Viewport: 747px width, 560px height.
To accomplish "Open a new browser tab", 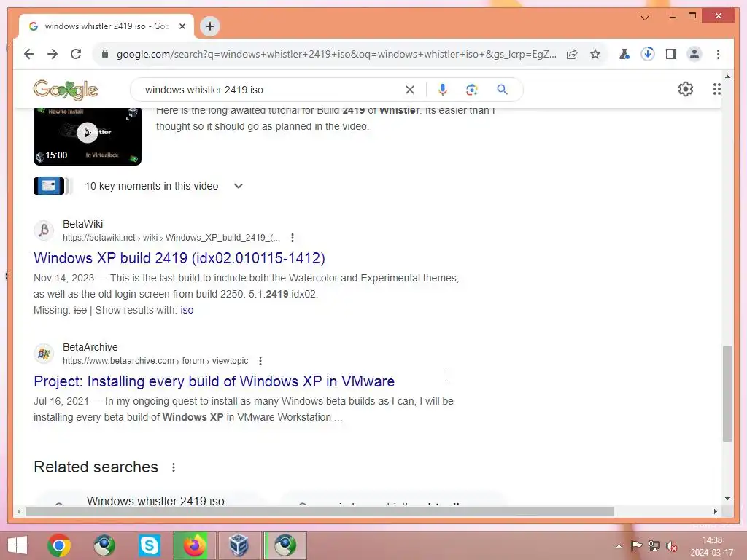I will [210, 26].
